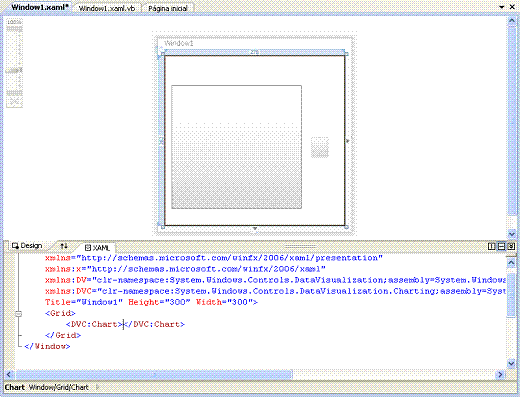Click the xmlns:x namespace line

coord(185,269)
